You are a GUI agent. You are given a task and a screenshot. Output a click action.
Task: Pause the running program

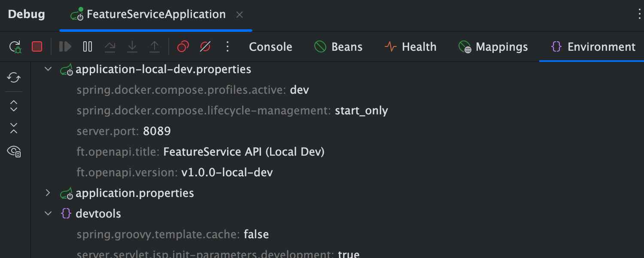87,46
